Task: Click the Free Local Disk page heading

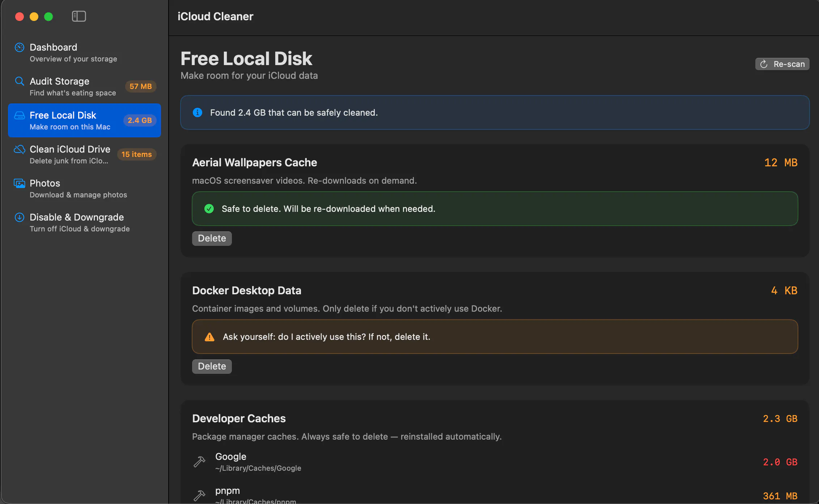Action: (x=246, y=59)
